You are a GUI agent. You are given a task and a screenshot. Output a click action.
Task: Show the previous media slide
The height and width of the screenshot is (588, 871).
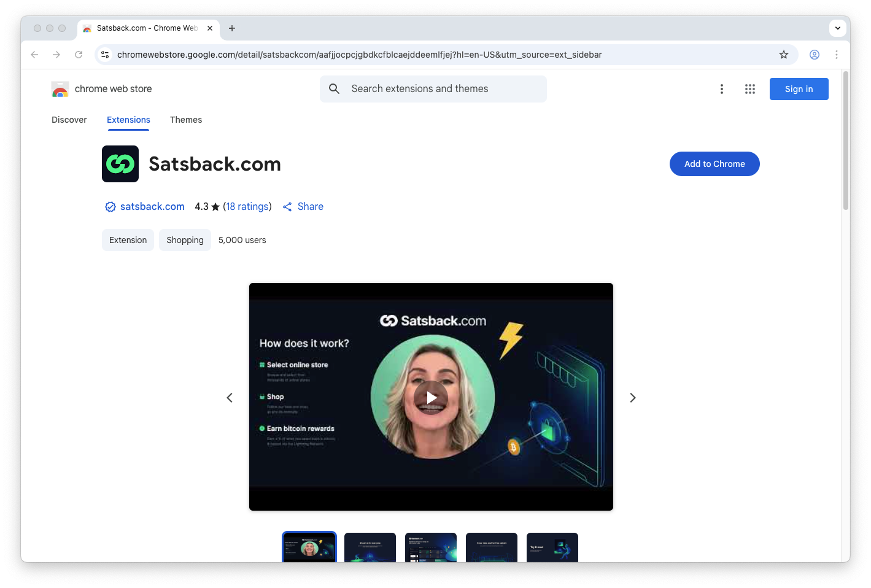(x=230, y=398)
